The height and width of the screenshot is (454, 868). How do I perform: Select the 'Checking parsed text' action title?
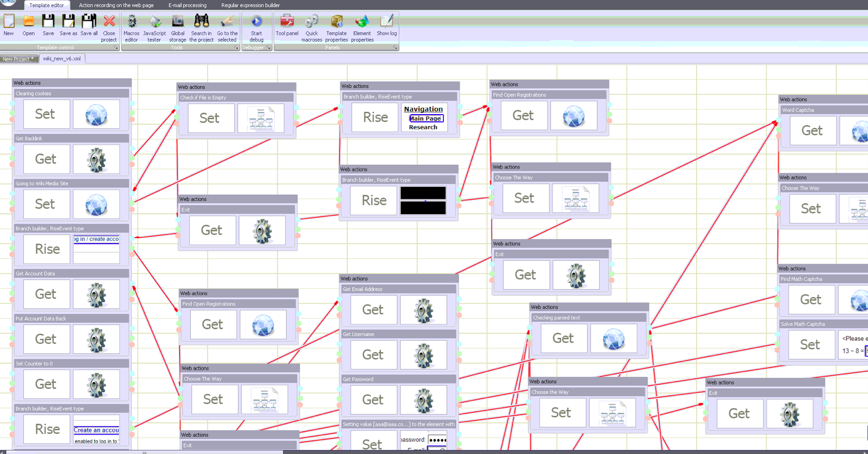pyautogui.click(x=556, y=318)
